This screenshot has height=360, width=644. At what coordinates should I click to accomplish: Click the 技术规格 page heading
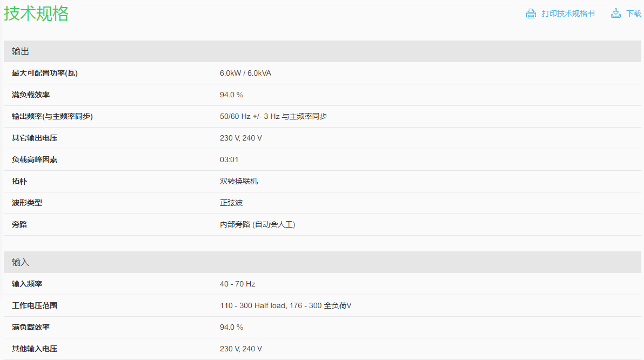point(36,14)
